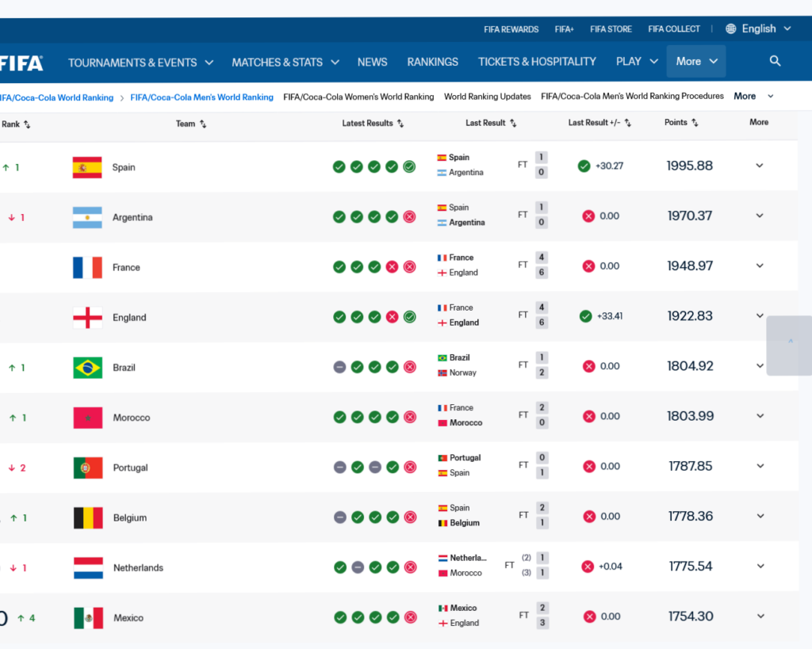The image size is (812, 649).
Task: Click the Morocco team name
Action: (132, 418)
